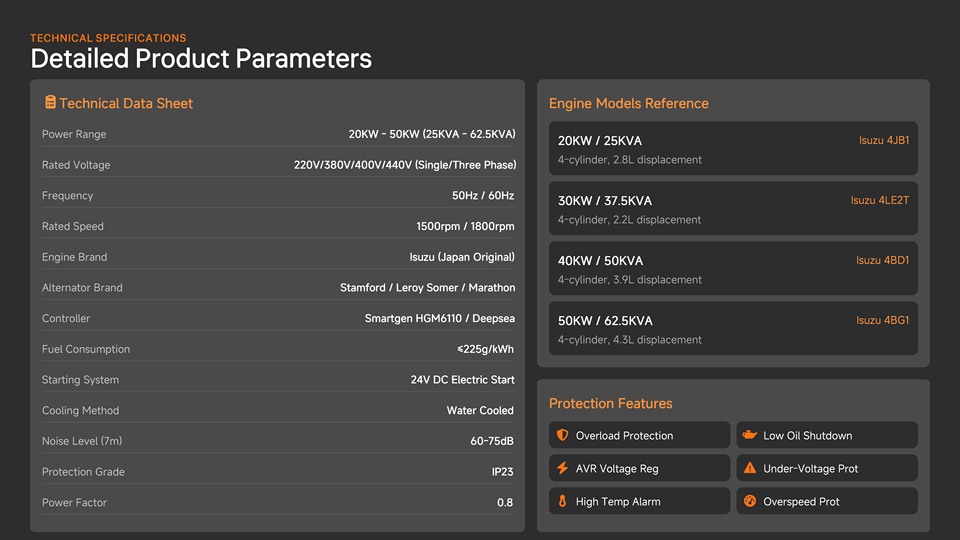Click the Overspeed Prot gauge icon
This screenshot has height=540, width=960.
tap(750, 501)
